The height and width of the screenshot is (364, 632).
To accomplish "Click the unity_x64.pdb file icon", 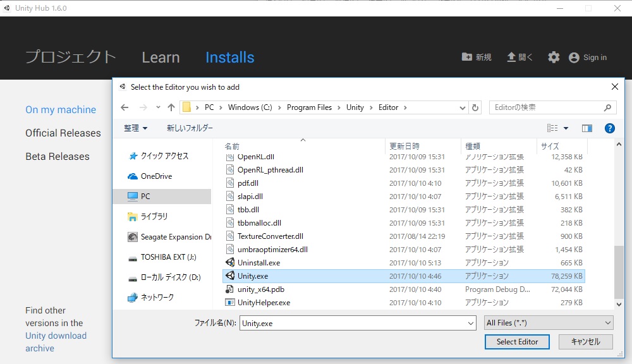I will coord(229,289).
